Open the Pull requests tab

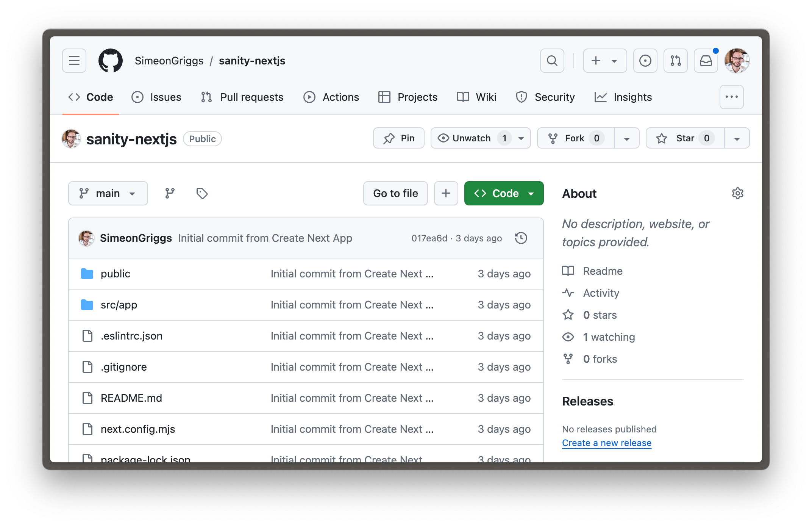pos(242,97)
